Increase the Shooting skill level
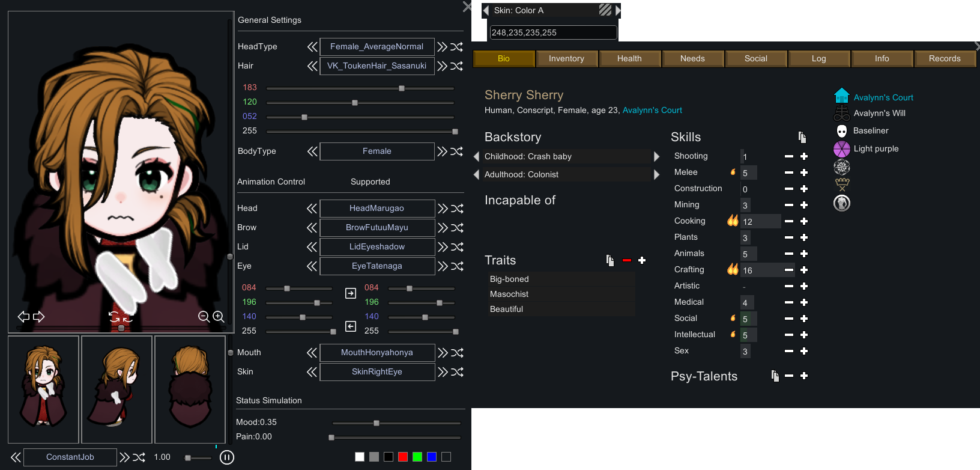 (804, 156)
